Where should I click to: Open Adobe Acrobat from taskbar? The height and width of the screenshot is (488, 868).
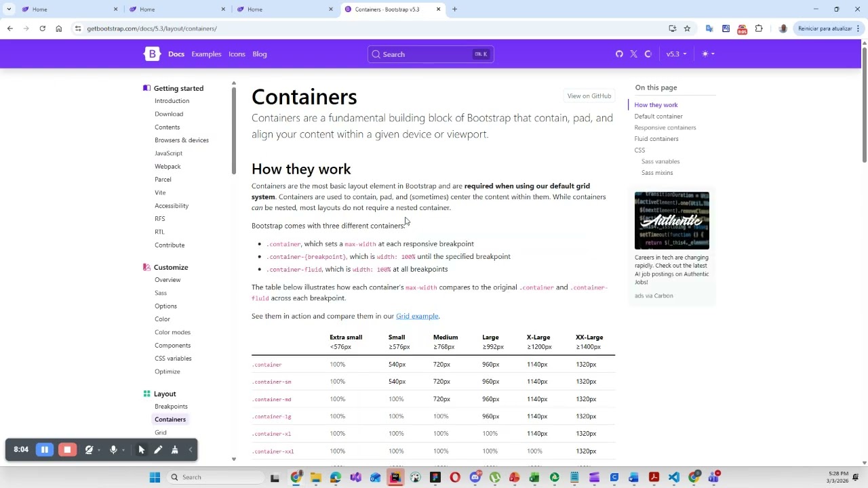click(654, 478)
